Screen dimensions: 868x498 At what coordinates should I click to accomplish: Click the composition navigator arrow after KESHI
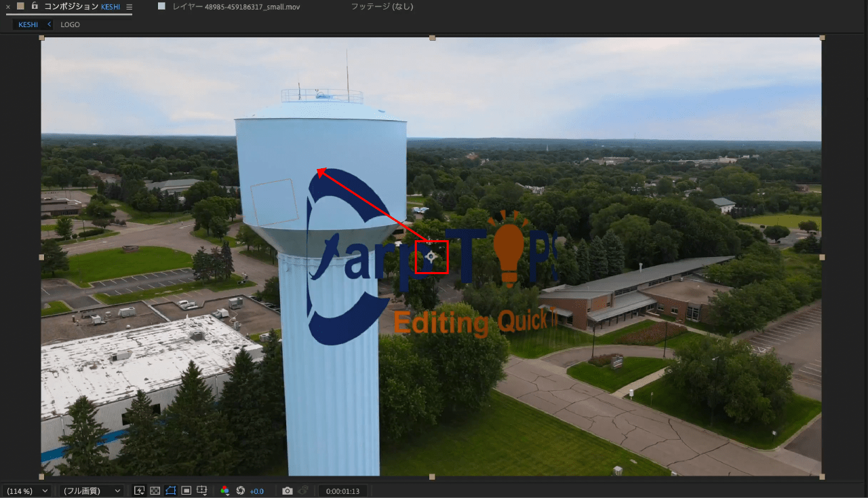point(49,24)
